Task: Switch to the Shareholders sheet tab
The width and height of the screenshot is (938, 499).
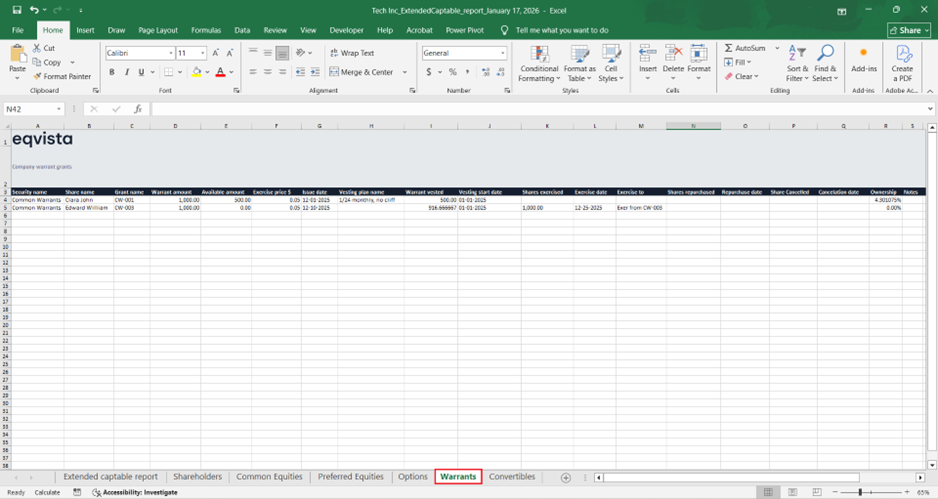Action: [x=197, y=477]
